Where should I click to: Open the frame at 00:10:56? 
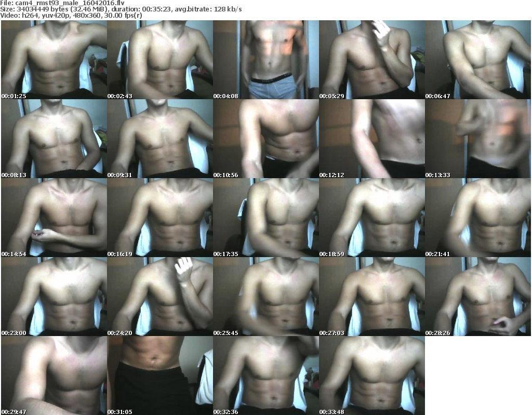[266, 139]
